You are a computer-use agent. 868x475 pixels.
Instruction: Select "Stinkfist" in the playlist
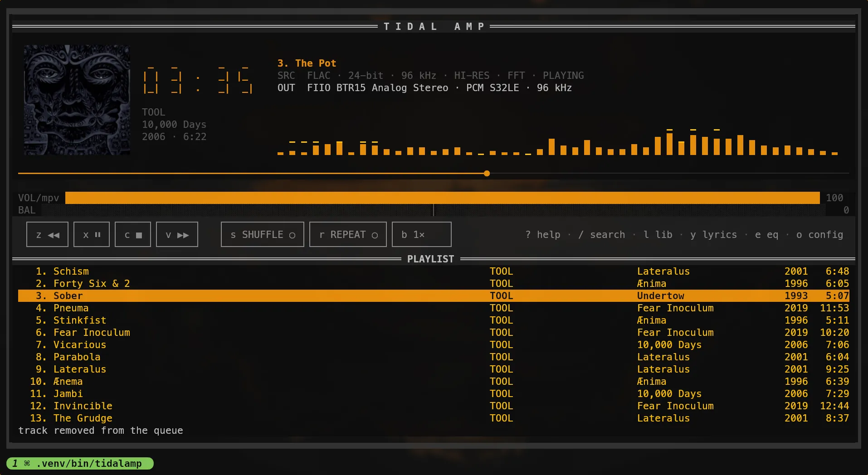click(x=434, y=320)
